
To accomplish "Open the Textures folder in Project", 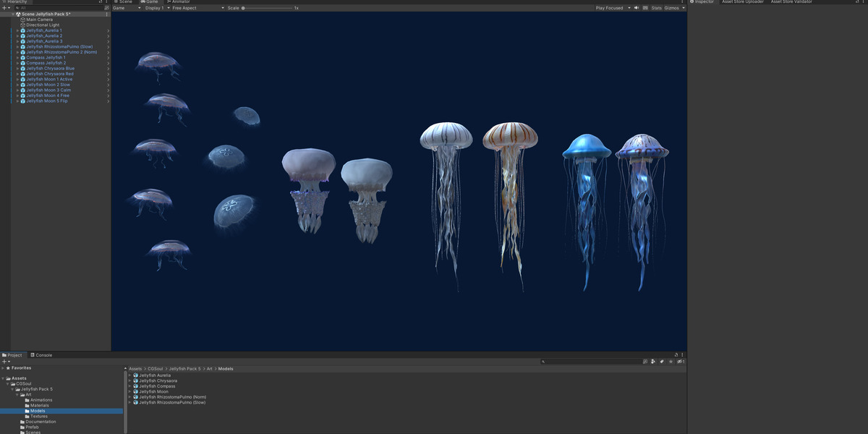I will click(39, 416).
